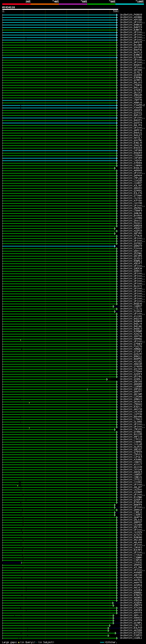This screenshot has width=146, height=644.
Task: Select the UniRef100_P16276 label
Action: pyautogui.click(x=131, y=347)
